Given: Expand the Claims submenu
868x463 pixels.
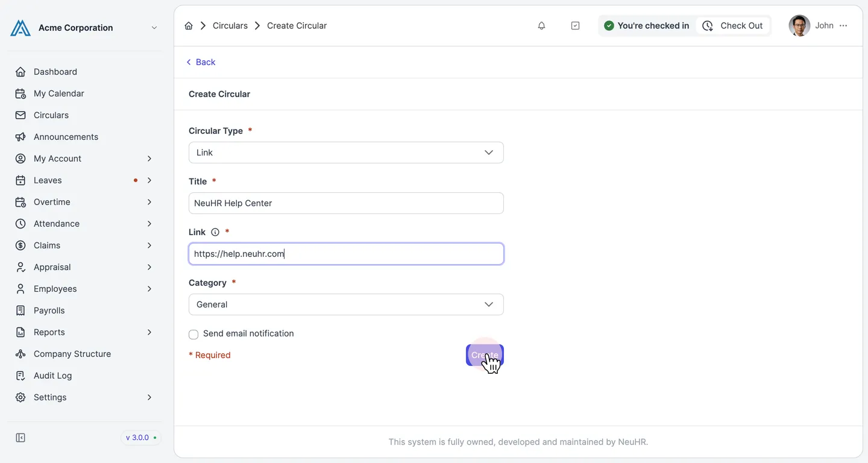Looking at the screenshot, I should click(149, 245).
